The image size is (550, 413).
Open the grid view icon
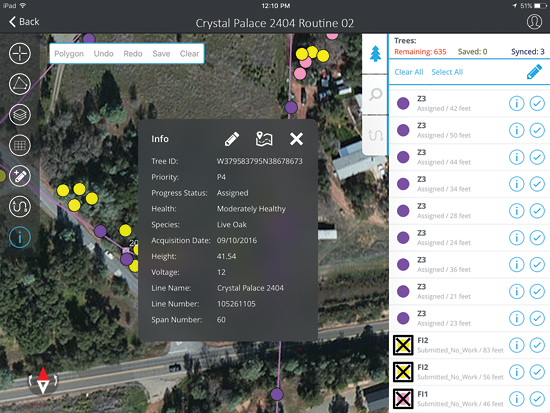click(x=20, y=145)
